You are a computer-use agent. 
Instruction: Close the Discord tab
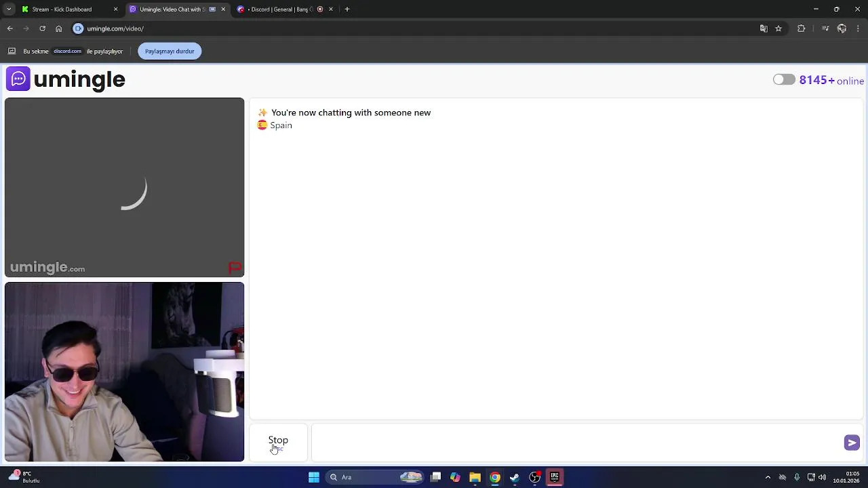[x=331, y=9]
